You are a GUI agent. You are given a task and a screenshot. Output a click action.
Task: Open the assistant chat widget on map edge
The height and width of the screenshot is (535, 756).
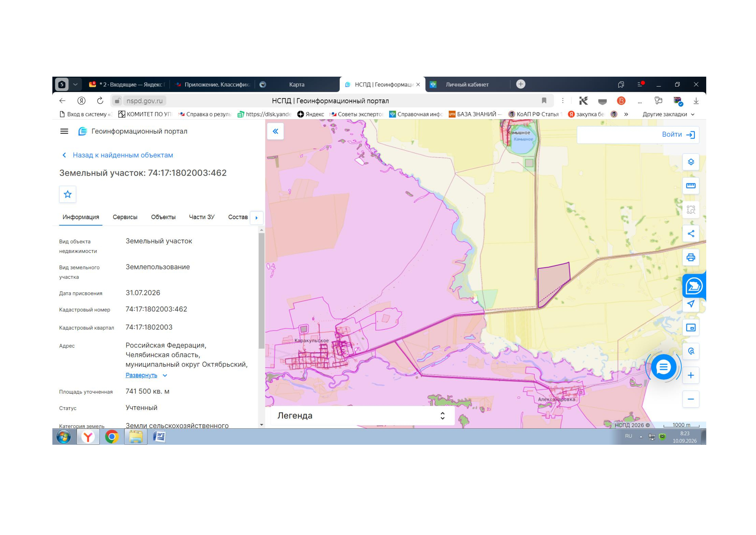[x=694, y=286]
